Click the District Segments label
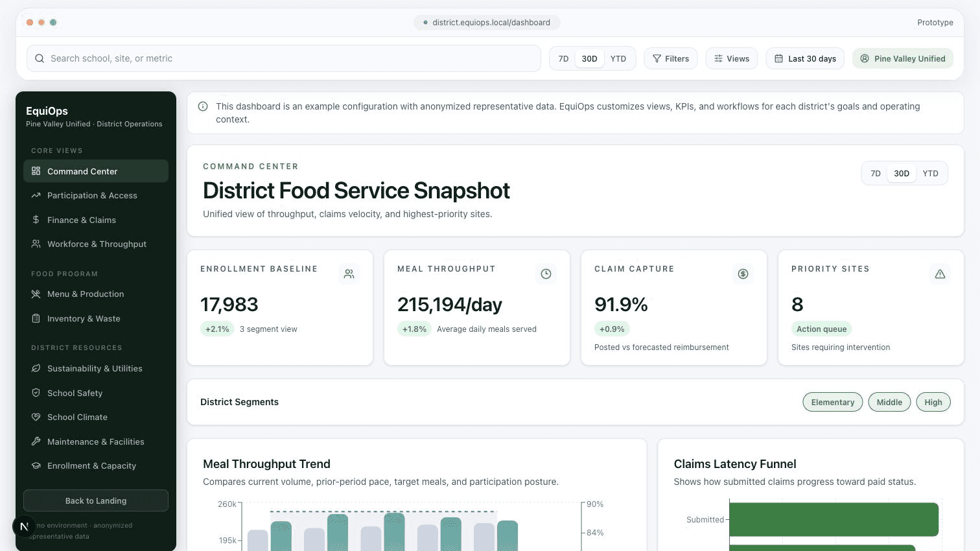980x551 pixels. coord(239,402)
